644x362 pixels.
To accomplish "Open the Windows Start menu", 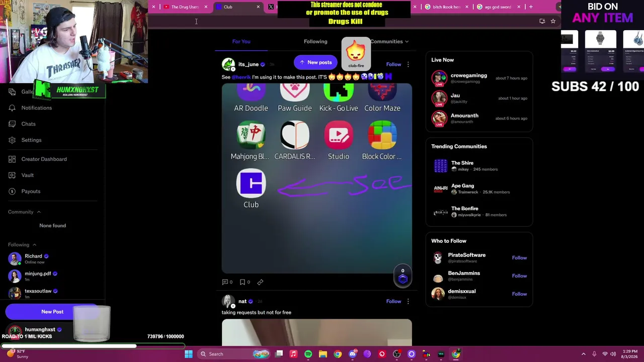I will 189,354.
